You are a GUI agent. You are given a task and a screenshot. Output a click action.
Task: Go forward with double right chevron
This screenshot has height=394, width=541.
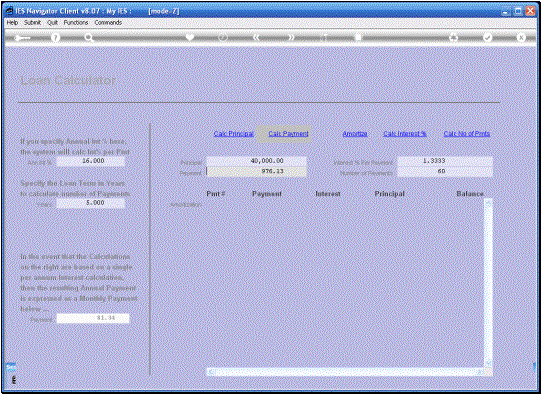click(x=292, y=37)
